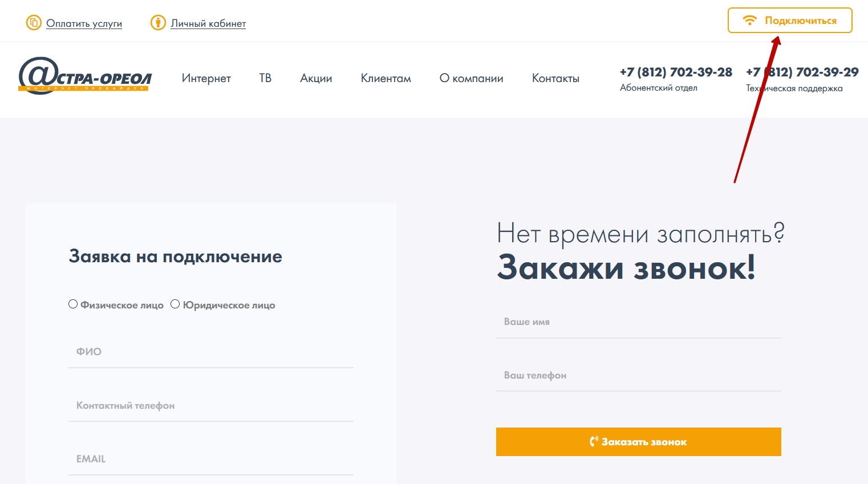The width and height of the screenshot is (868, 484).
Task: Click the Абонентский отдел label
Action: tap(659, 88)
